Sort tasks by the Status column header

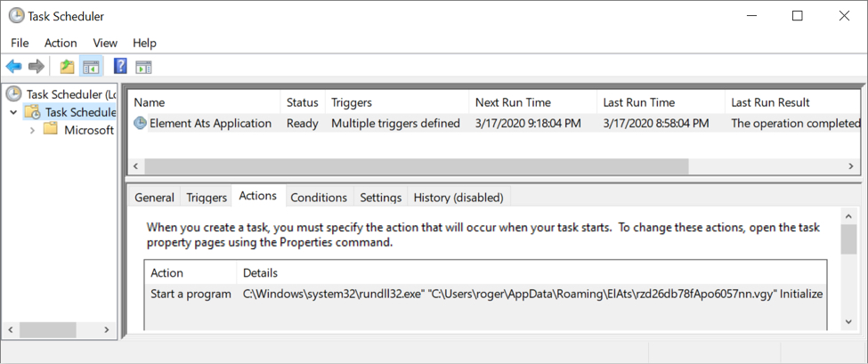click(302, 102)
